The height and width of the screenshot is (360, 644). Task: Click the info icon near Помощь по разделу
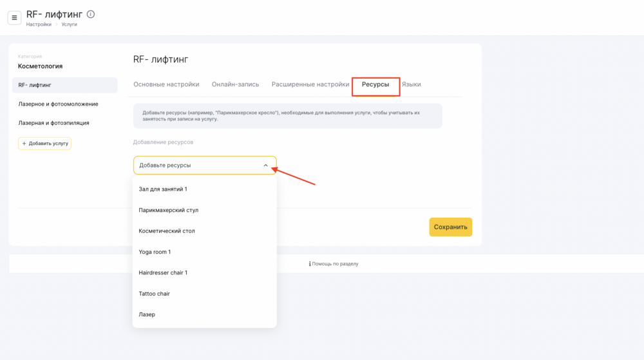click(x=310, y=264)
